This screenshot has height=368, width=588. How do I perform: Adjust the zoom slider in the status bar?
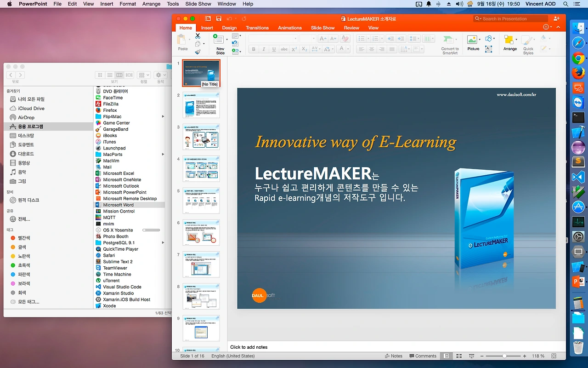click(504, 356)
